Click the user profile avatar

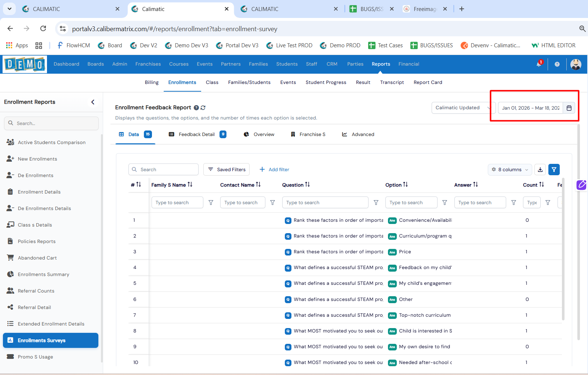point(576,64)
